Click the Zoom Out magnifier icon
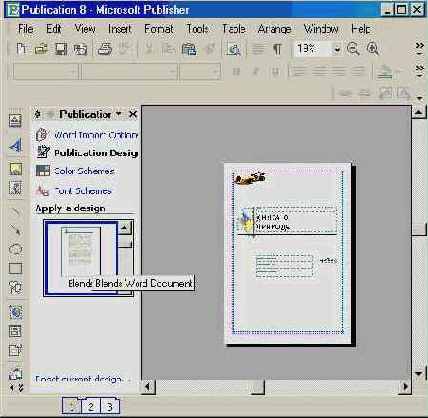The width and height of the screenshot is (428, 418). tap(353, 49)
